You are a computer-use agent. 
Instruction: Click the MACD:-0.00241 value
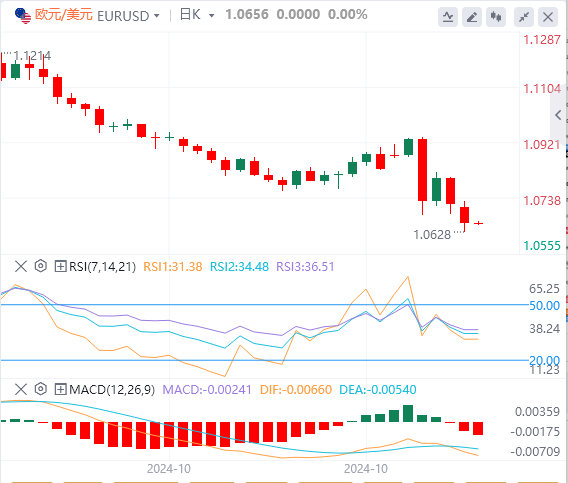pyautogui.click(x=207, y=390)
